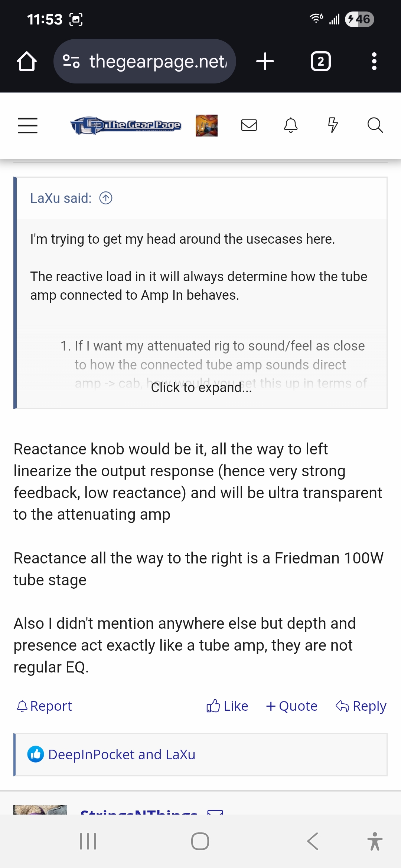This screenshot has width=401, height=868.
Task: Go to browser home page
Action: 27,61
